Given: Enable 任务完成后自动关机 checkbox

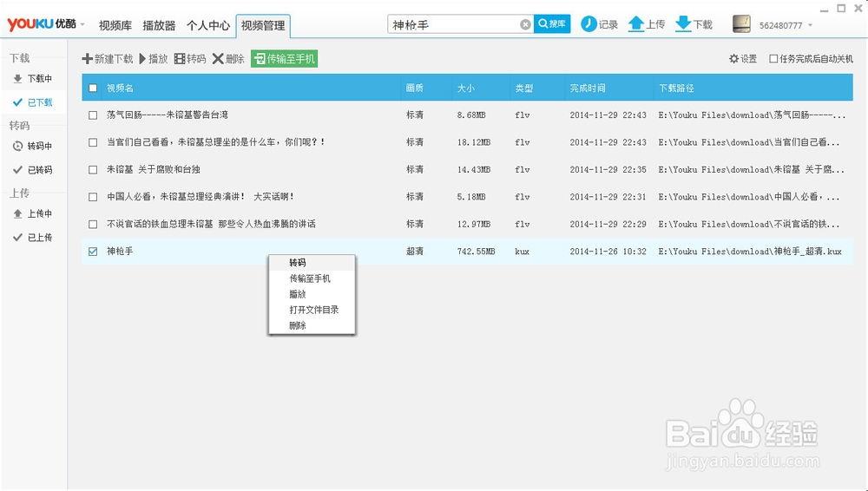Looking at the screenshot, I should click(x=773, y=59).
